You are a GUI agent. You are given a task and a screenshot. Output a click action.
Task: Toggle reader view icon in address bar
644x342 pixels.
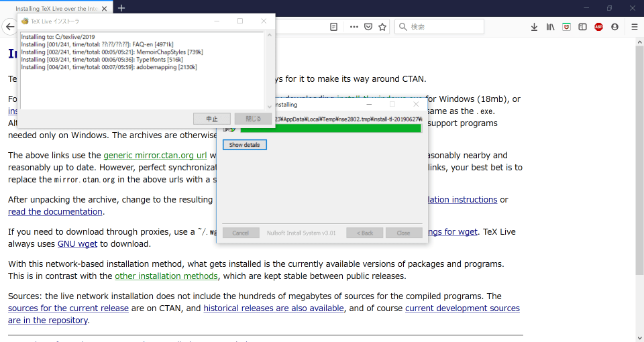click(333, 27)
